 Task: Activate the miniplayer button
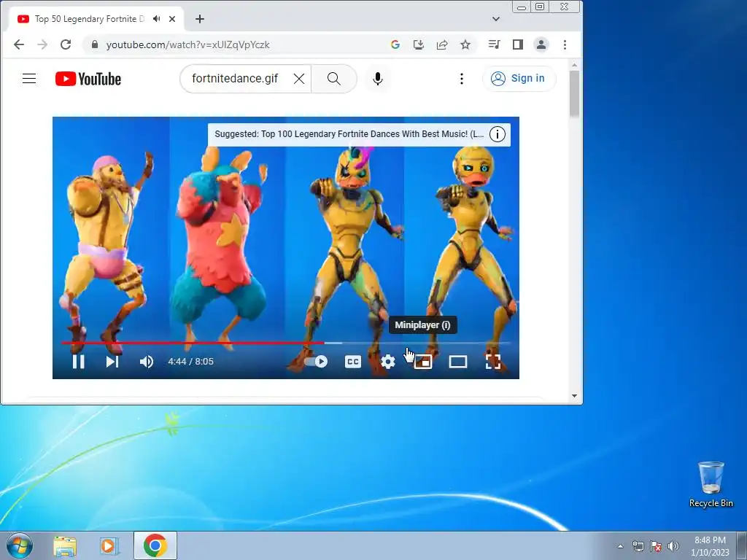pos(423,362)
